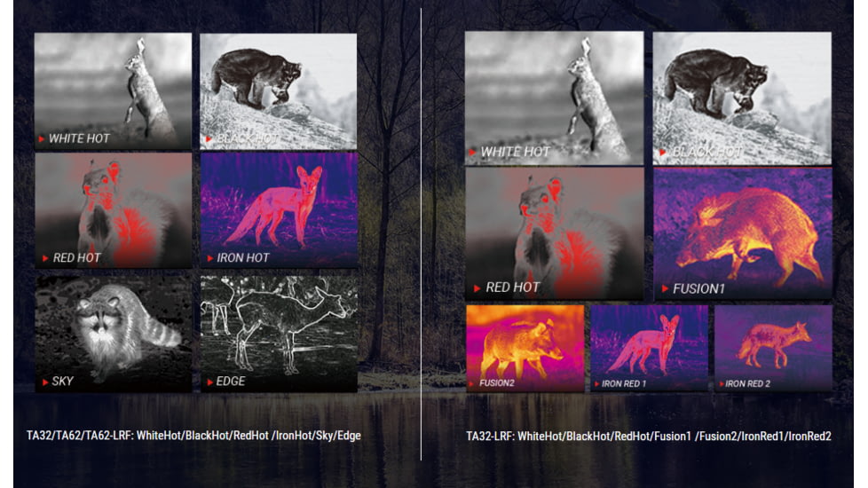Open the Edge deer outline thumbnail

[x=279, y=335]
